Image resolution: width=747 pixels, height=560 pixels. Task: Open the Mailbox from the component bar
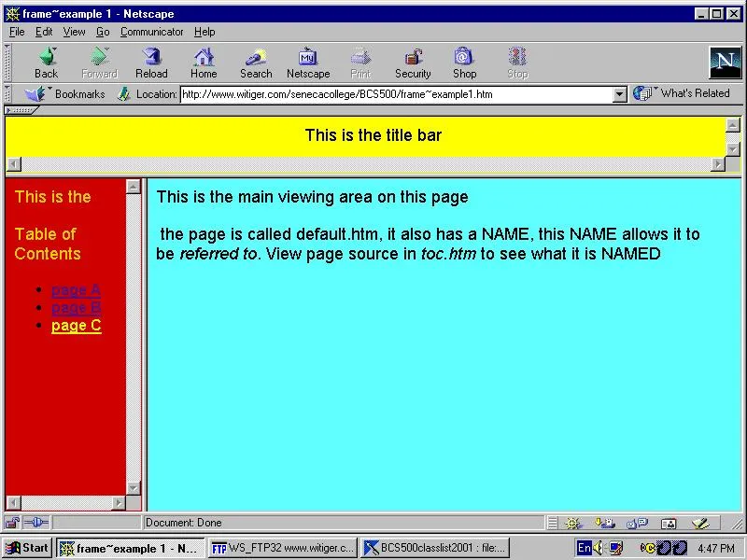(605, 524)
